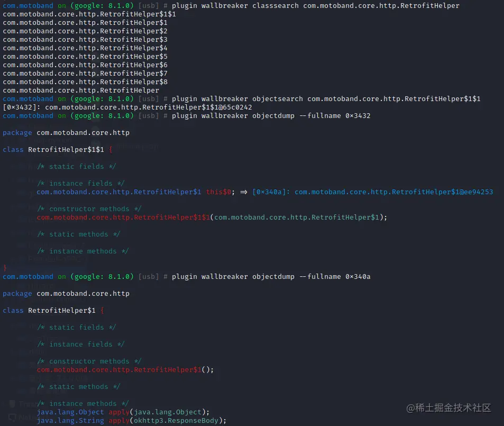Screen dimensions: 504x426
Task: Click the classsearch command on the first prompt line
Action: coord(316,6)
